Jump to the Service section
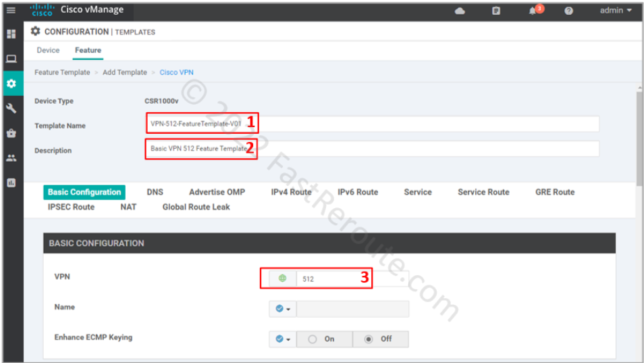 click(418, 192)
